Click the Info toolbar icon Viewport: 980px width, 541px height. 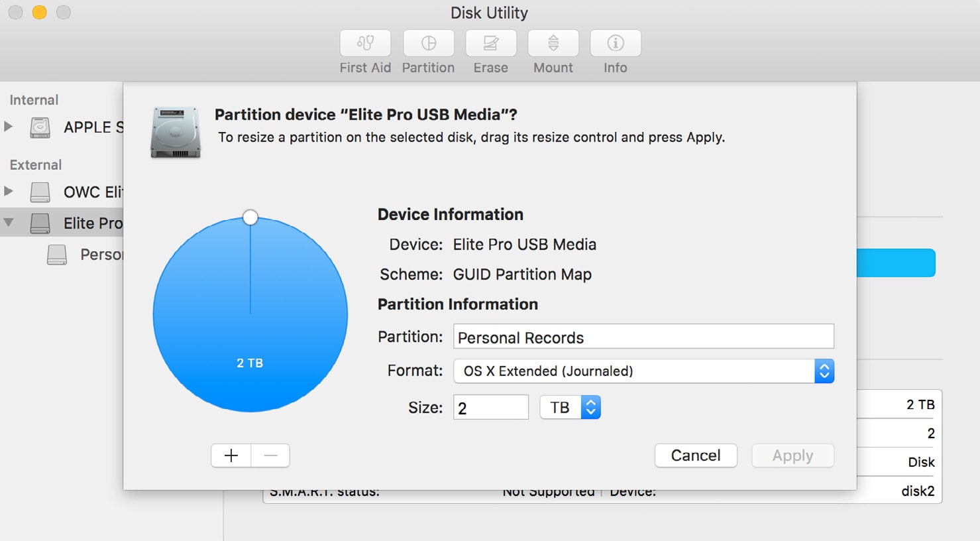click(x=616, y=44)
